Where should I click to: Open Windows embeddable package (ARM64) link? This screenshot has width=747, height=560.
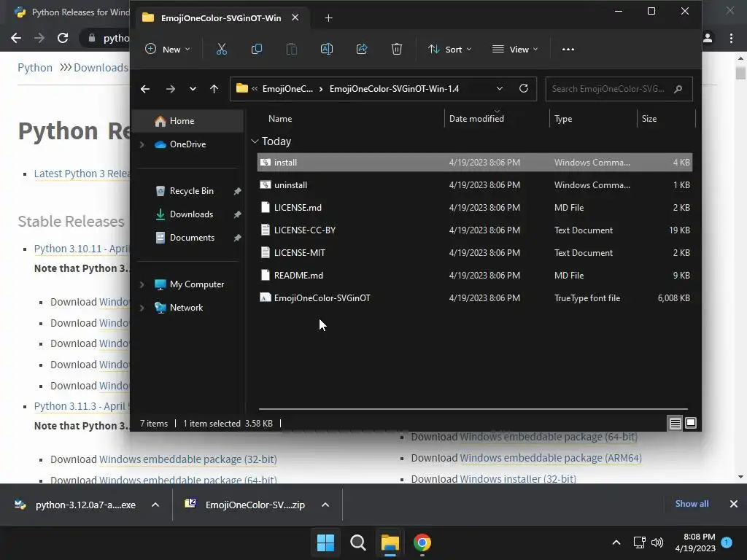point(550,458)
